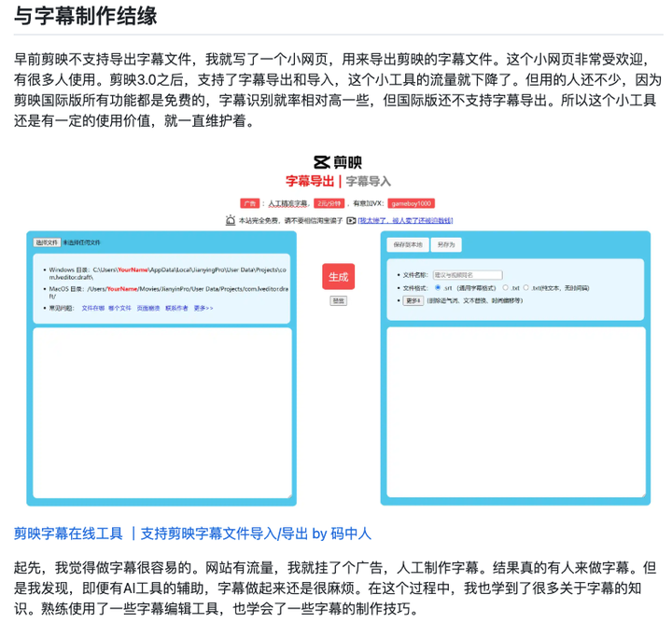Click the 剪映 CapCut logo icon
The width and height of the screenshot is (672, 623).
(x=323, y=162)
